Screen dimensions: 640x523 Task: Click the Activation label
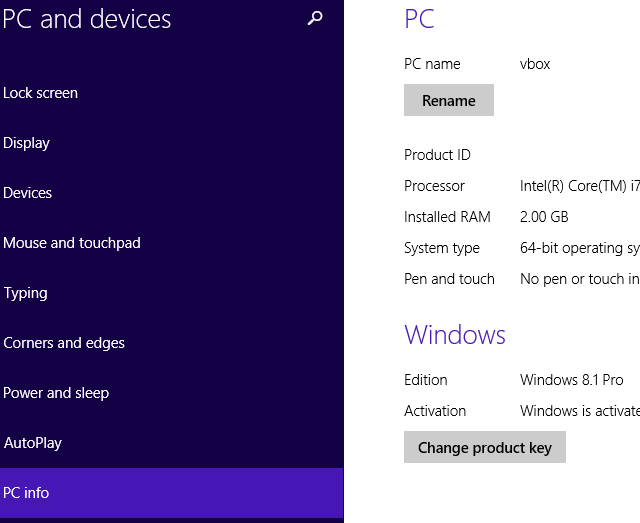(x=435, y=411)
